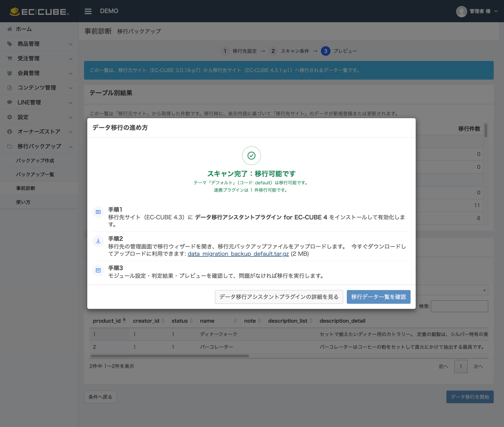Open バックアップ作成 submenu item
Screen dimensions: 504x427
[39, 160]
